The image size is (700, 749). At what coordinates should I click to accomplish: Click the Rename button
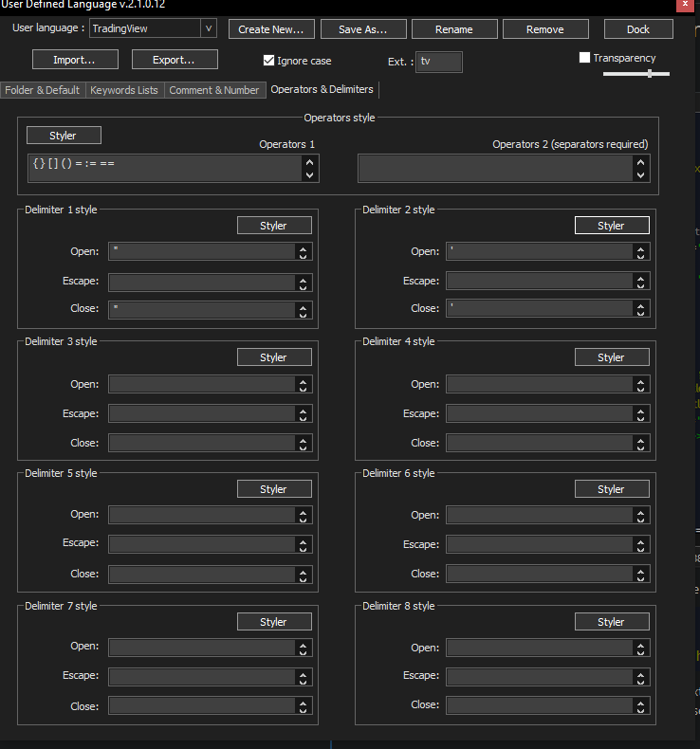[x=454, y=29]
